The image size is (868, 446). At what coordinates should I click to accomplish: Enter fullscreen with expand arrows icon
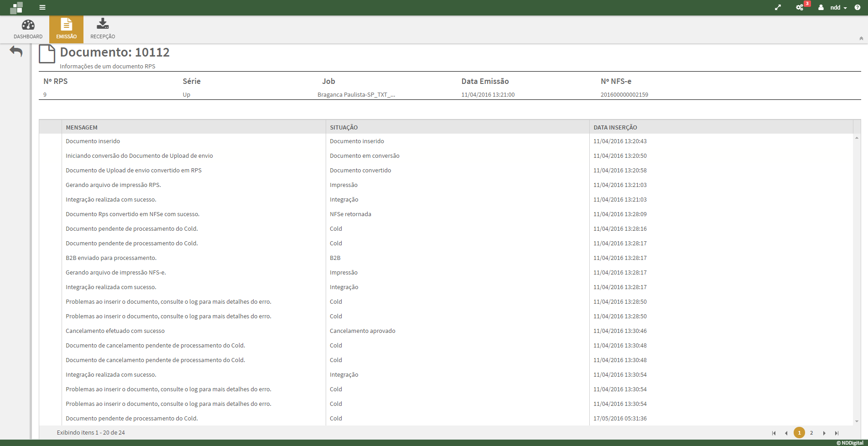(x=778, y=7)
